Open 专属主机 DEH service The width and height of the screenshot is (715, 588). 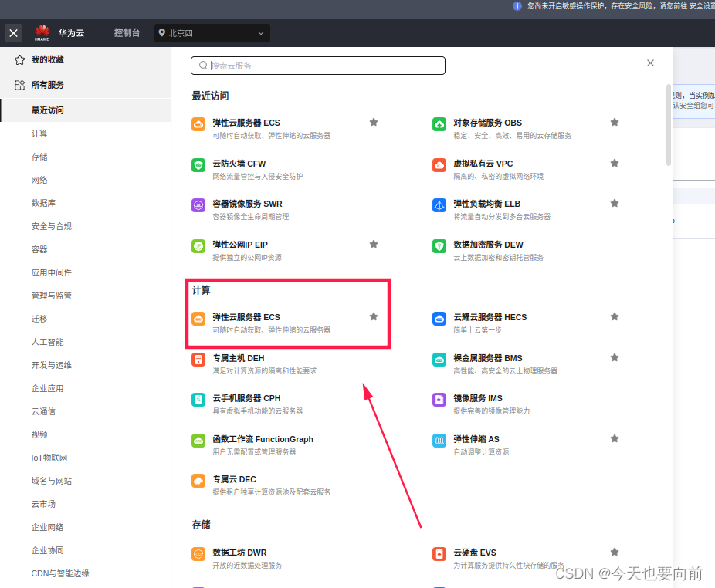pos(239,358)
